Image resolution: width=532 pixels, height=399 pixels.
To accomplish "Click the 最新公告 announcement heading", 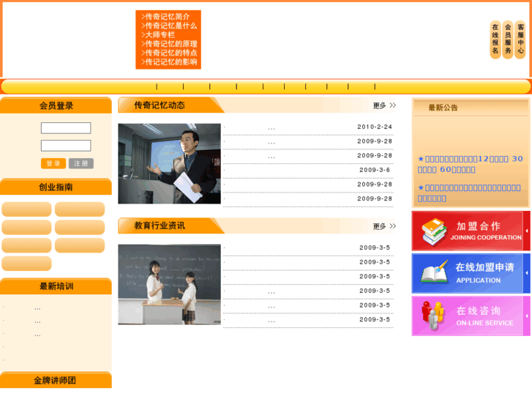I will click(443, 108).
